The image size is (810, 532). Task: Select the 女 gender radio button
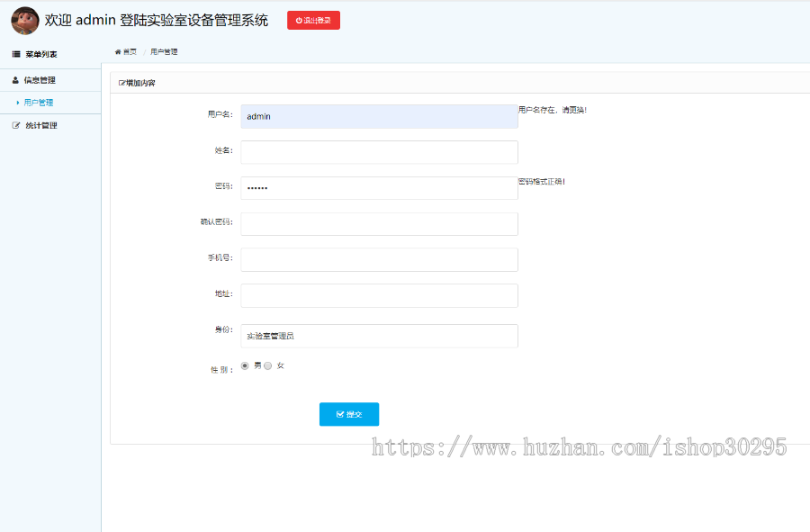pyautogui.click(x=267, y=365)
